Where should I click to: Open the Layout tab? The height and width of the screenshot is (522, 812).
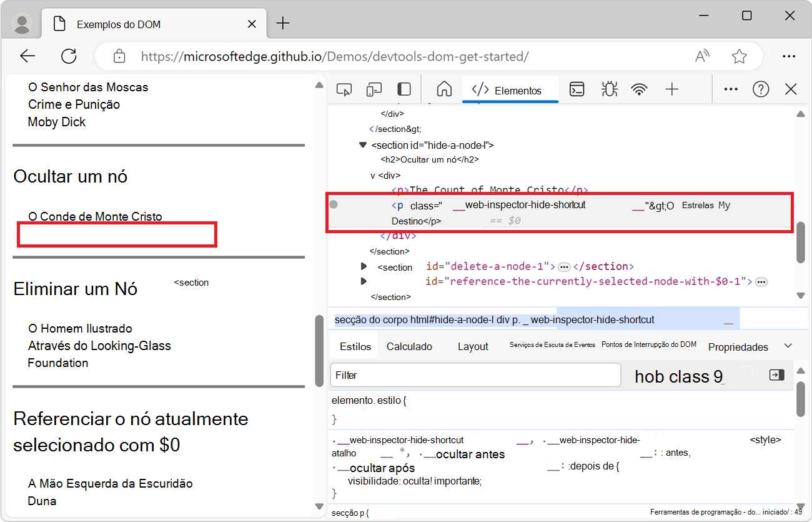[x=473, y=346]
